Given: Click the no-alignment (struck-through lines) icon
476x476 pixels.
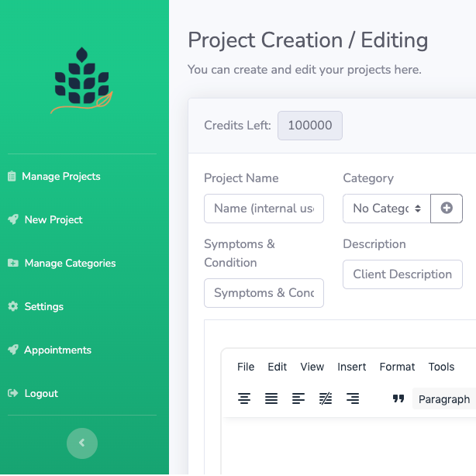Looking at the screenshot, I should (x=326, y=398).
